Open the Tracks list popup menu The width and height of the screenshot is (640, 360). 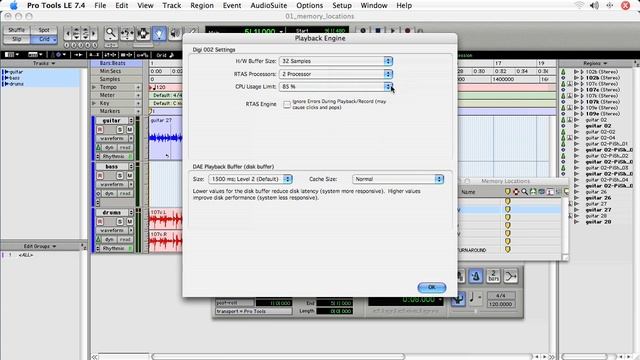44,64
